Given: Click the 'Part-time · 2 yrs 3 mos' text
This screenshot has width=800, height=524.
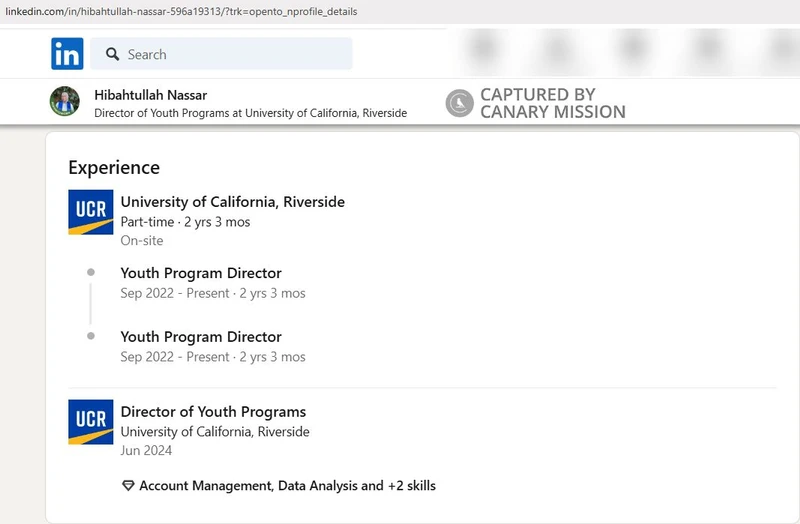Looking at the screenshot, I should 185,222.
